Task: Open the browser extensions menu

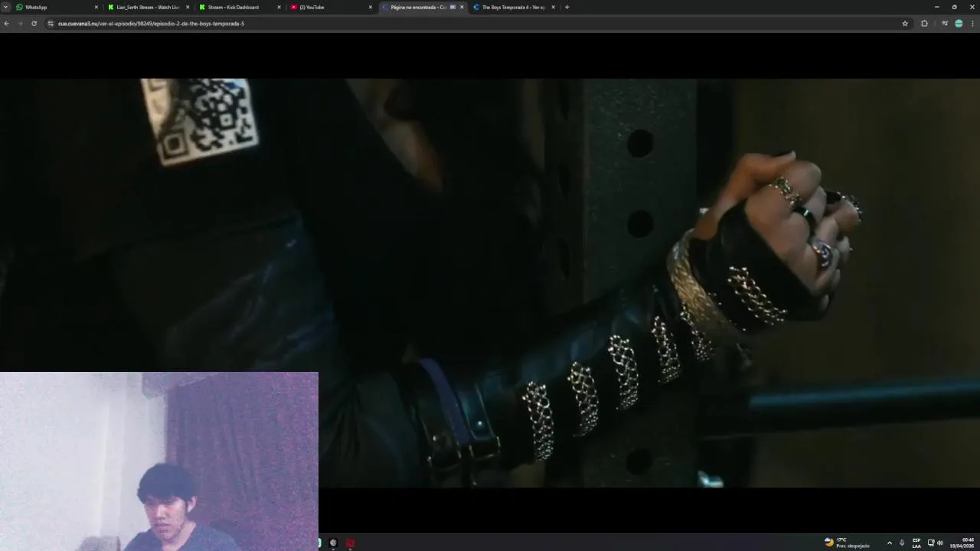Action: click(x=924, y=24)
